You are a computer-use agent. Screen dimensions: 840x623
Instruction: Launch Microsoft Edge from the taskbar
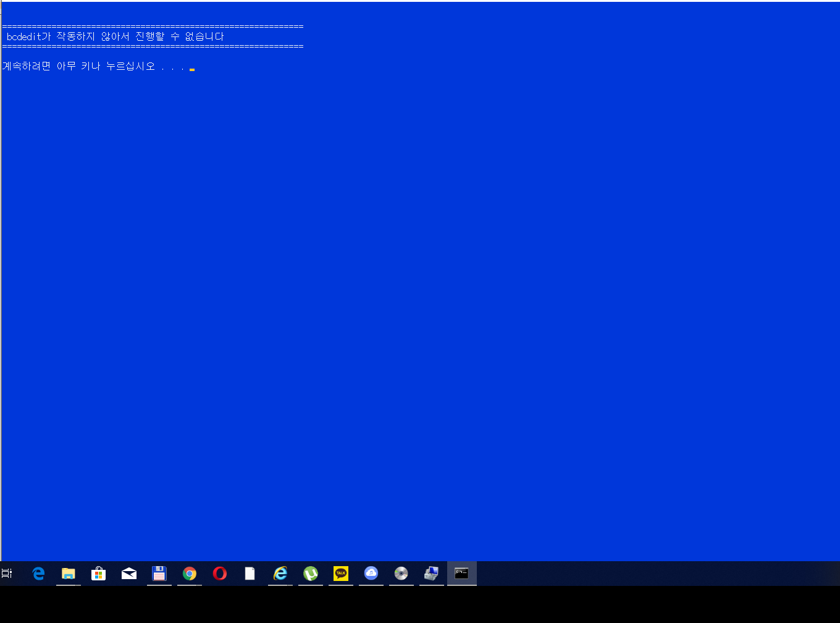click(38, 574)
